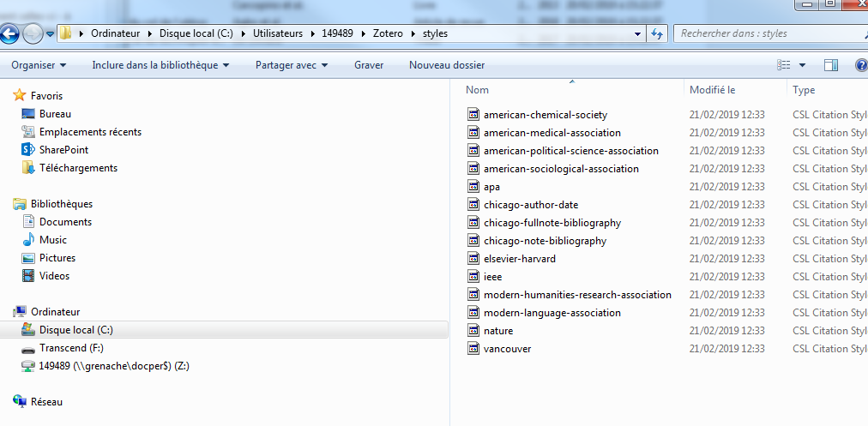Click the refresh button next to address bar
The height and width of the screenshot is (426, 868).
pyautogui.click(x=656, y=33)
